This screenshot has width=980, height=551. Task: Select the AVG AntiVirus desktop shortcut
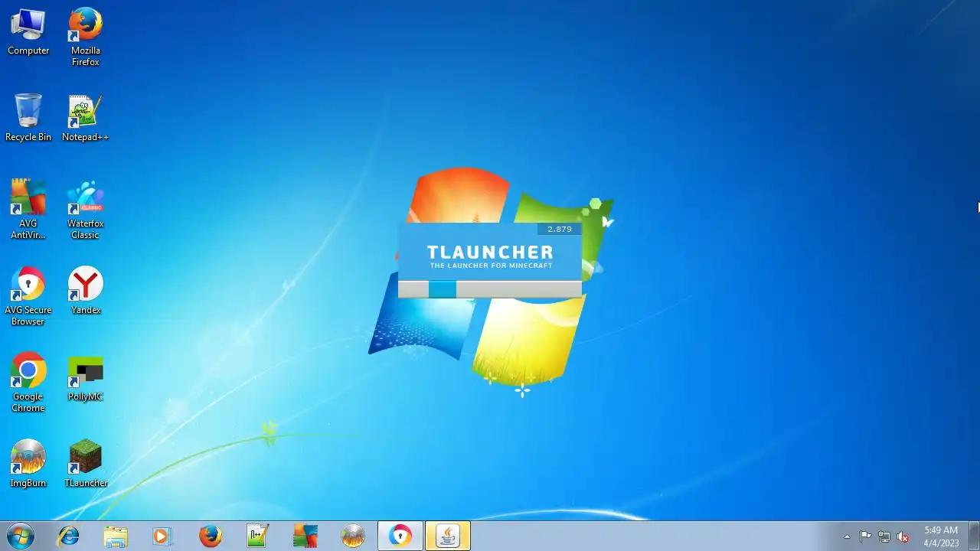[x=28, y=210]
